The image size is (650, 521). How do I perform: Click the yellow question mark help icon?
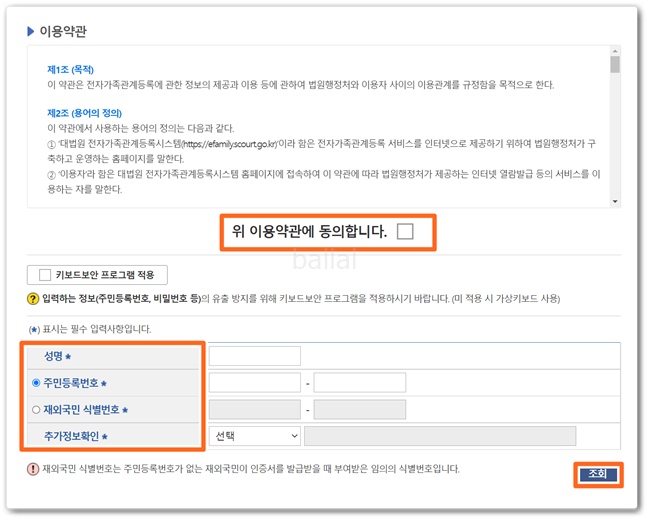click(33, 298)
